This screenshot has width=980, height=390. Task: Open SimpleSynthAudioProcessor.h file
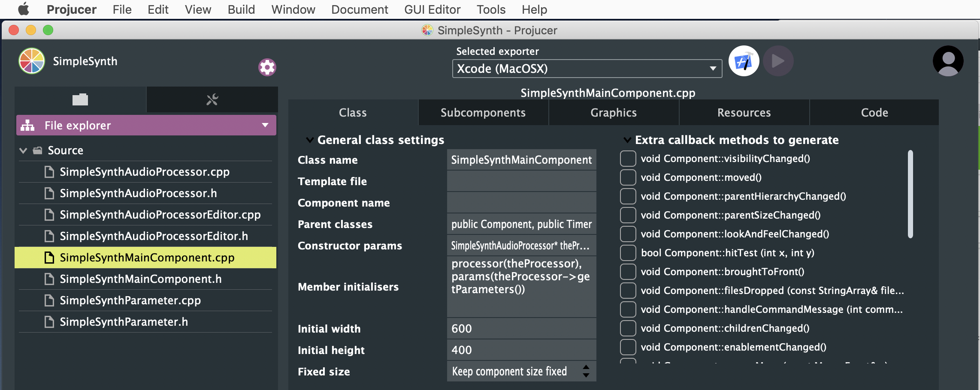click(138, 193)
